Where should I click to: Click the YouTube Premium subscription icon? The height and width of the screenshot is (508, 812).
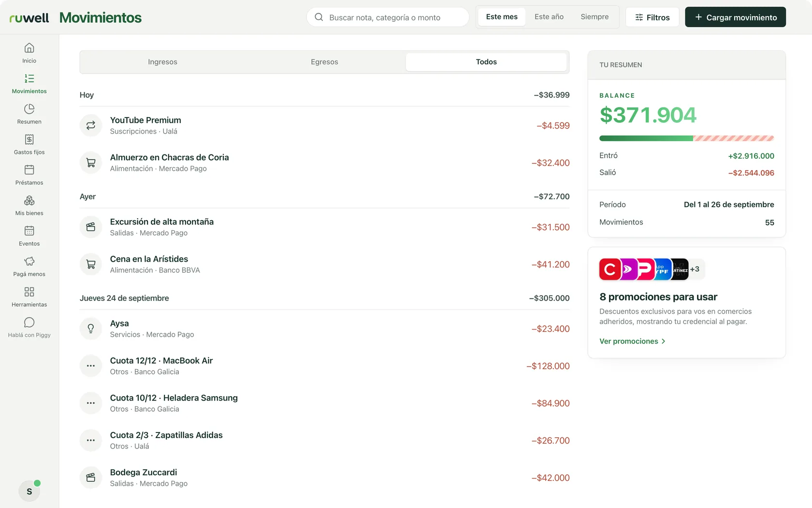(x=91, y=125)
